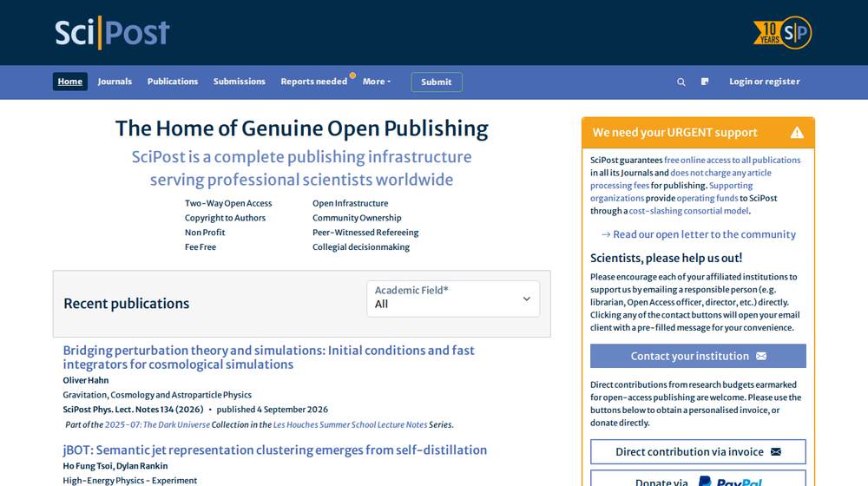Open the Bridging perturbation theory publication link
868x486 pixels.
pos(268,357)
